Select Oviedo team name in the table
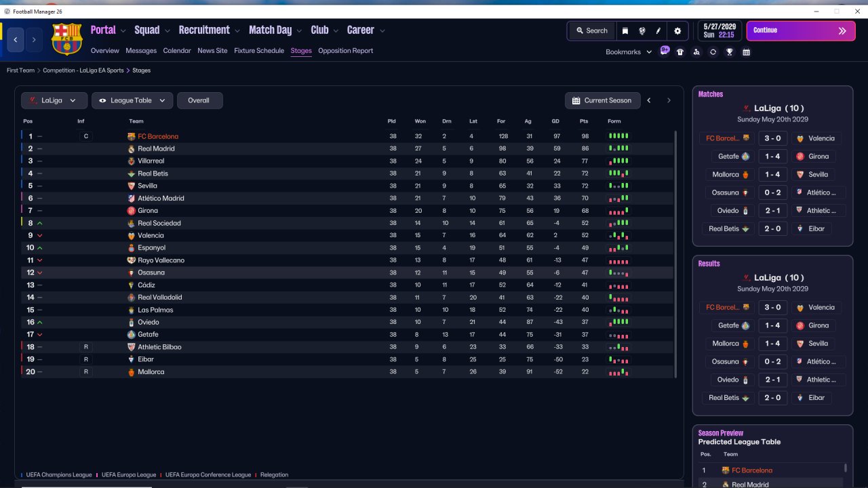Screen dimensions: 868x488 [x=149, y=322]
